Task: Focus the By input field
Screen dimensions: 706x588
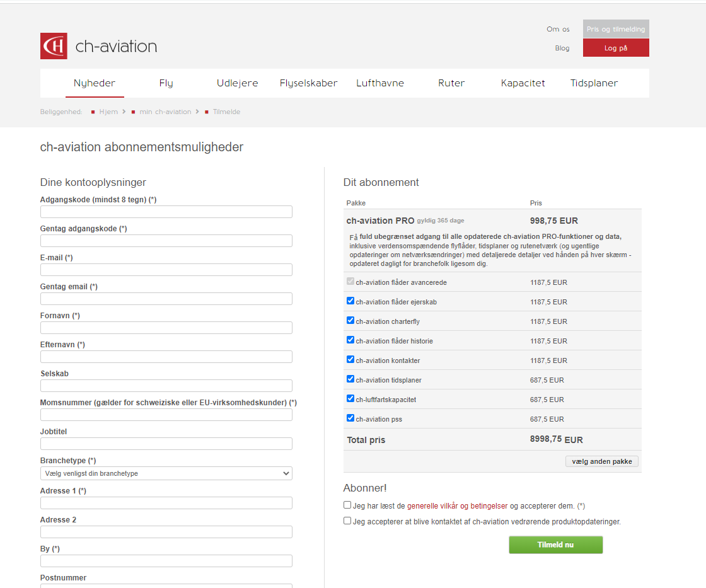Action: click(166, 561)
